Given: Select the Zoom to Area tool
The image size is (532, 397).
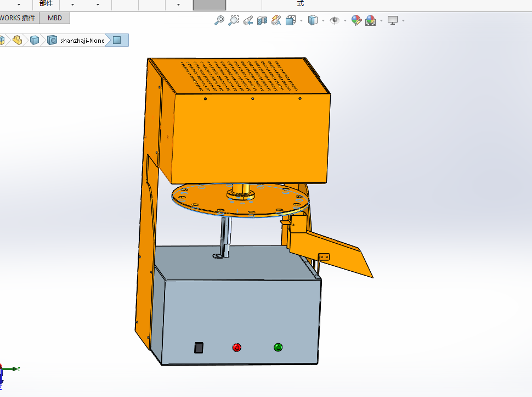Looking at the screenshot, I should click(x=234, y=20).
